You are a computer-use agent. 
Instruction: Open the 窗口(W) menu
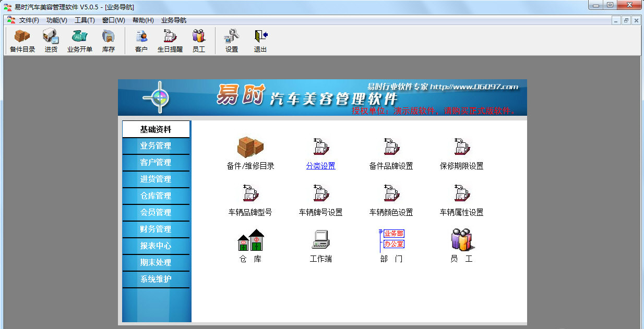(x=113, y=20)
